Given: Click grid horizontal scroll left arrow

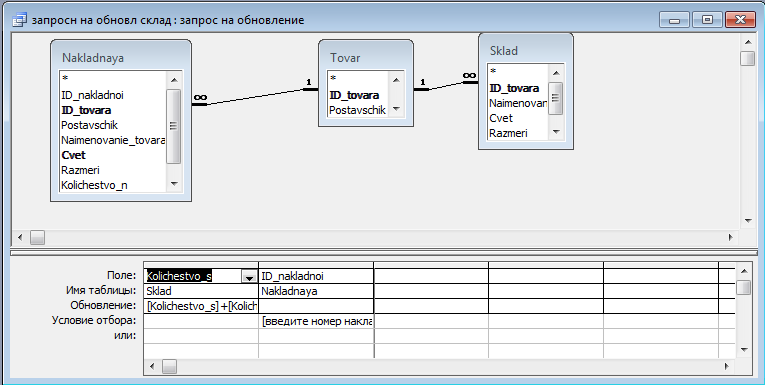Looking at the screenshot, I should (x=152, y=366).
